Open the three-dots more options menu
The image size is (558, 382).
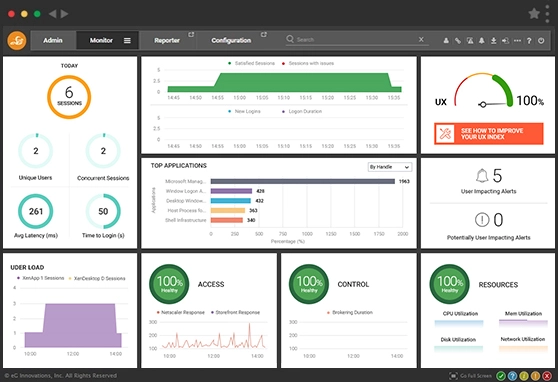tap(517, 41)
